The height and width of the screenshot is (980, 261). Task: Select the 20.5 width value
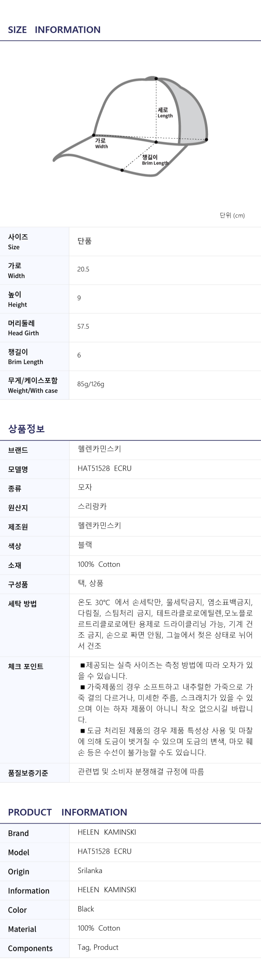[83, 269]
